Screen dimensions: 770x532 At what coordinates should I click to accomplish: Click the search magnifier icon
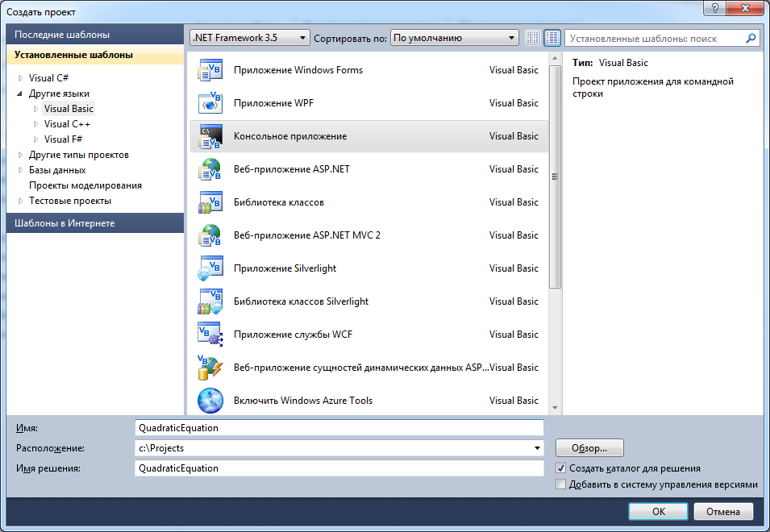point(751,38)
